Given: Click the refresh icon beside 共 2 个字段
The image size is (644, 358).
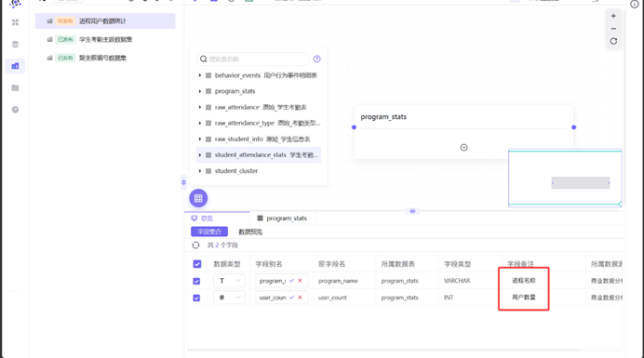Looking at the screenshot, I should click(x=195, y=245).
